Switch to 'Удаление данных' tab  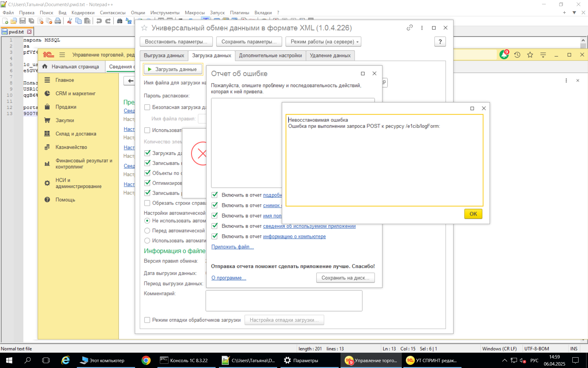click(x=330, y=56)
